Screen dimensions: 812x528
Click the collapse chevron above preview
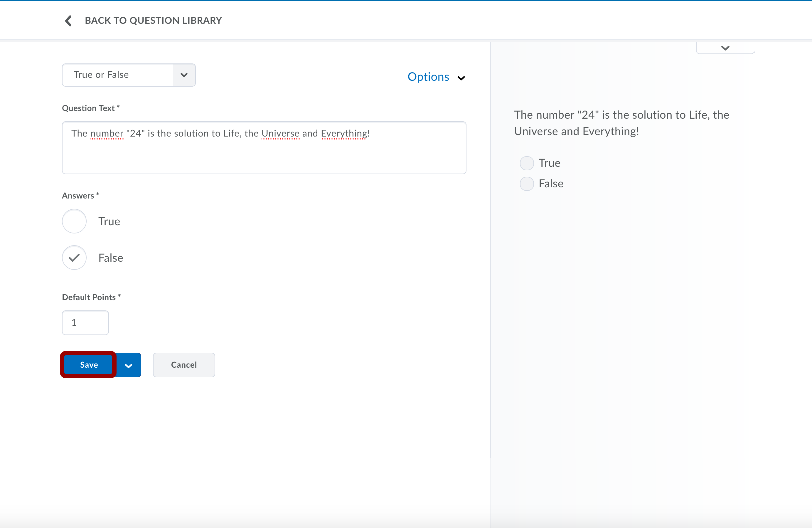725,48
